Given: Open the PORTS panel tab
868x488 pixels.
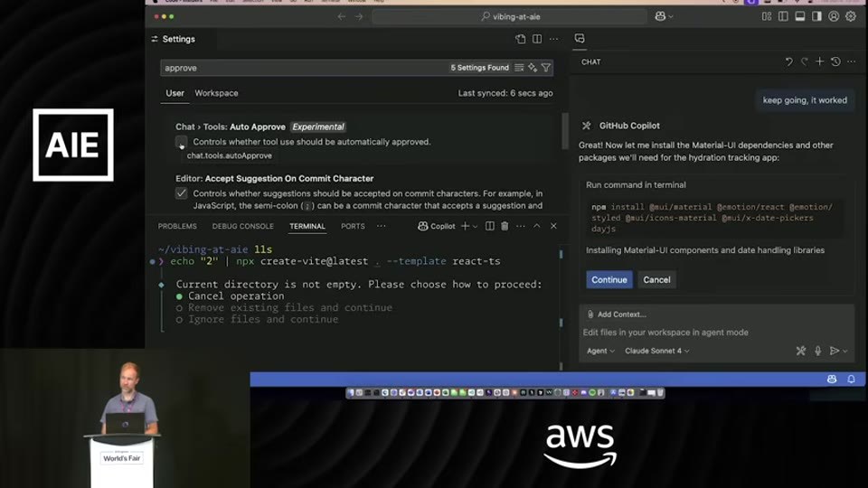Looking at the screenshot, I should (x=353, y=226).
